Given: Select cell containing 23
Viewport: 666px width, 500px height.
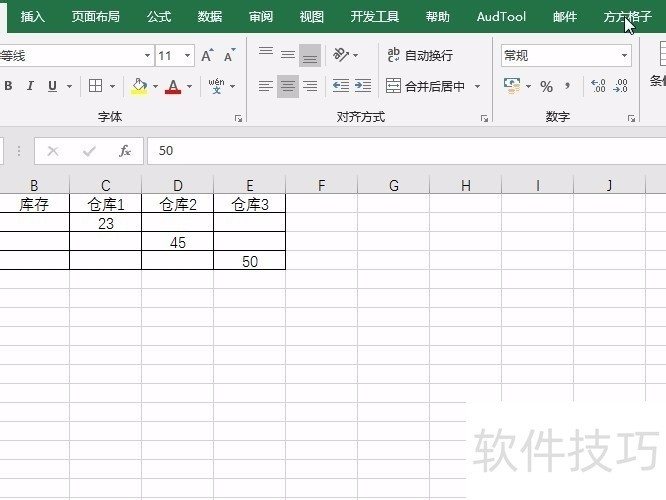Looking at the screenshot, I should coord(106,223).
